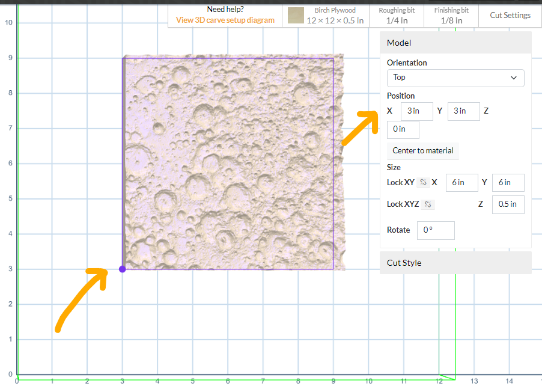Open the Orientation dropdown set to Top
The image size is (542, 392).
pyautogui.click(x=455, y=78)
